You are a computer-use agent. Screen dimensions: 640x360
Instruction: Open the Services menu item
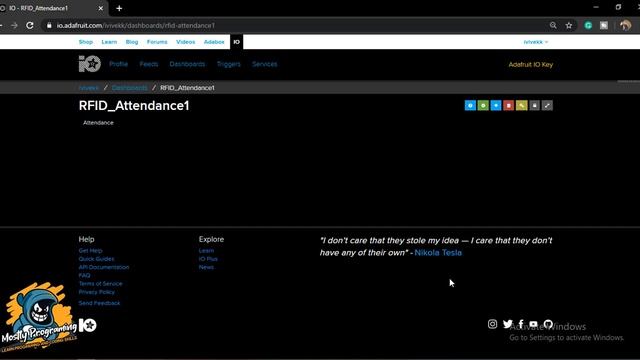point(264,64)
